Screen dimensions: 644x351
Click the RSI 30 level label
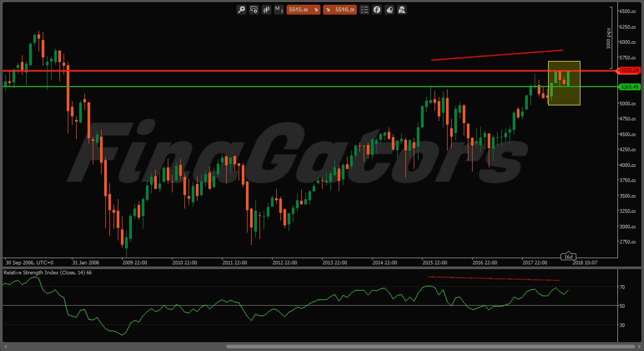coord(622,325)
